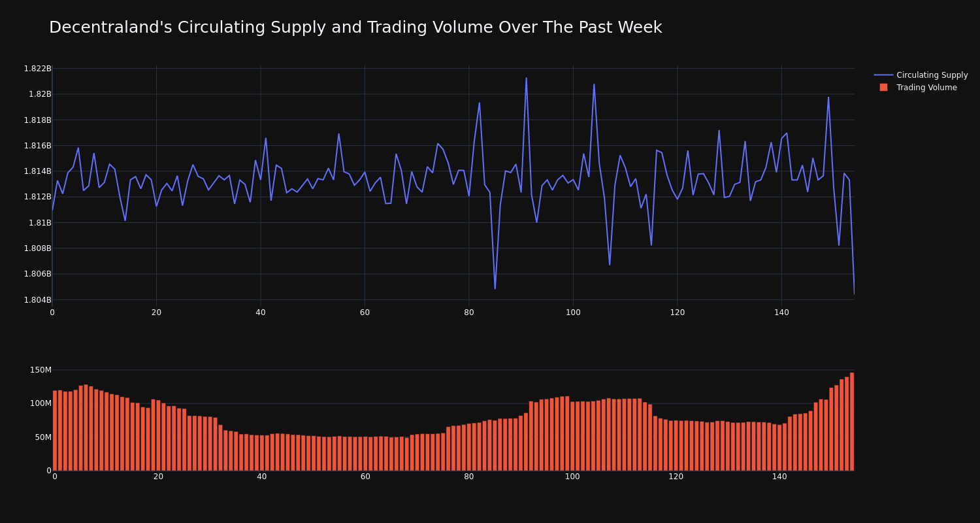Click the 100M label on volume chart
Screen dimensions: 980x523
point(41,403)
